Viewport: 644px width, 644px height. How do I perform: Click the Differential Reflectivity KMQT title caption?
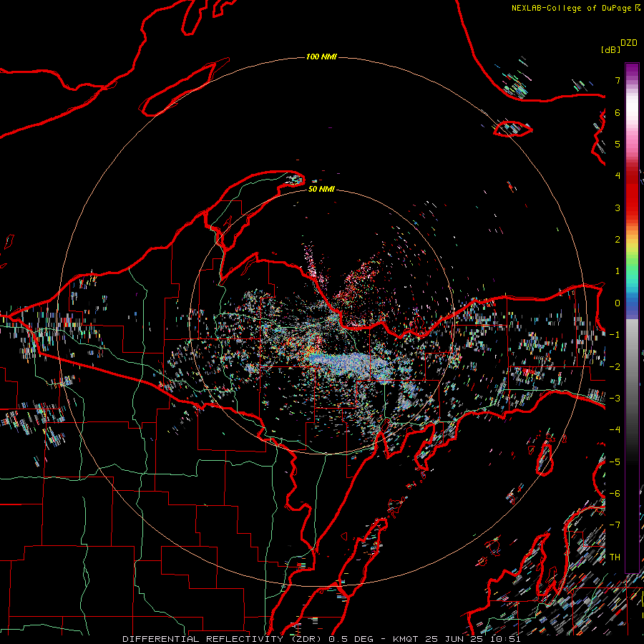(x=321, y=639)
